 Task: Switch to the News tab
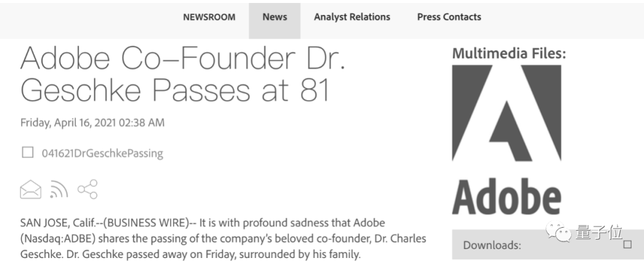click(x=274, y=17)
